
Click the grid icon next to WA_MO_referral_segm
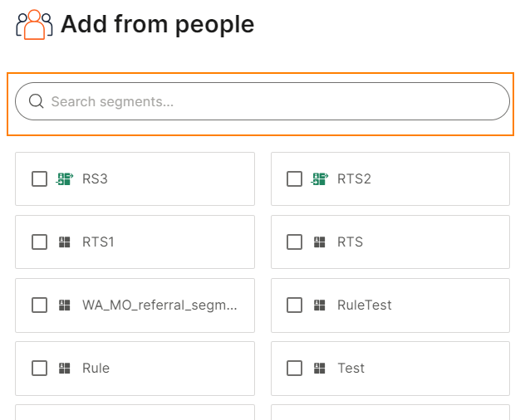[x=64, y=305]
